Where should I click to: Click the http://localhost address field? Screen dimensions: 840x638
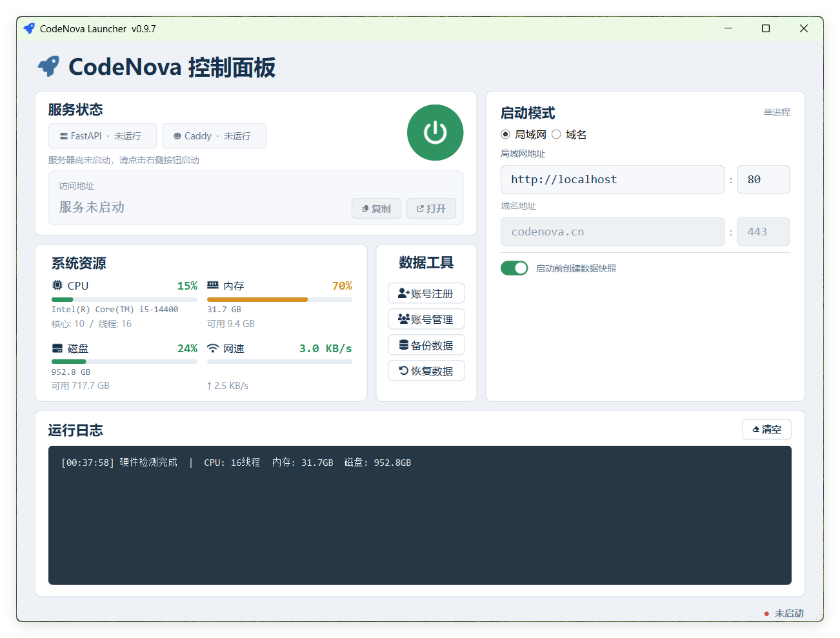tap(613, 179)
